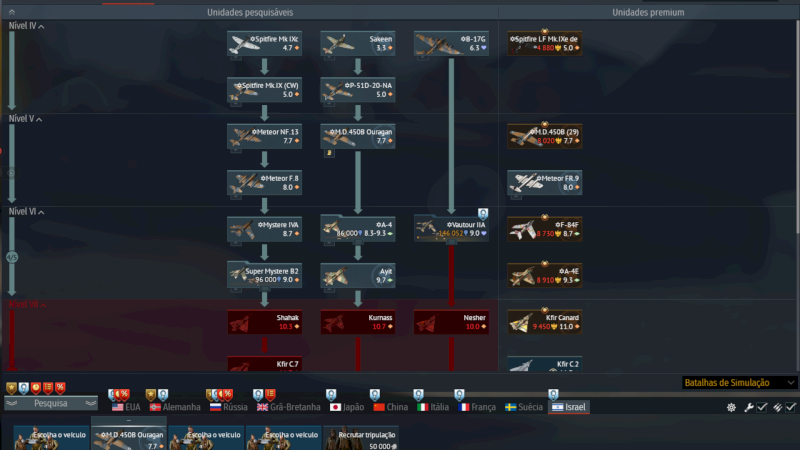Viewport: 800px width, 450px height.
Task: Click the red clock badge above Pesquisa
Action: coord(36,388)
